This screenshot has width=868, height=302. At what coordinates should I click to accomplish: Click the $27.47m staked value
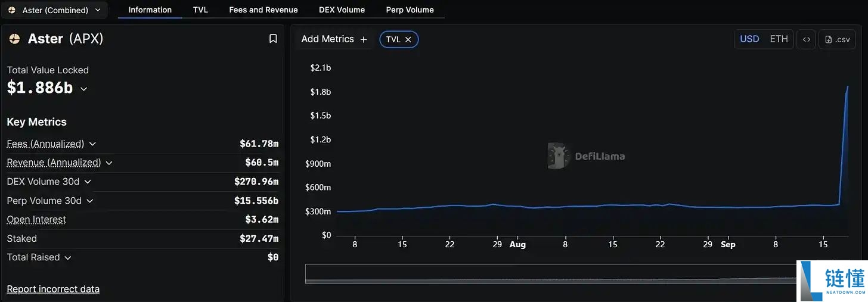tap(259, 239)
